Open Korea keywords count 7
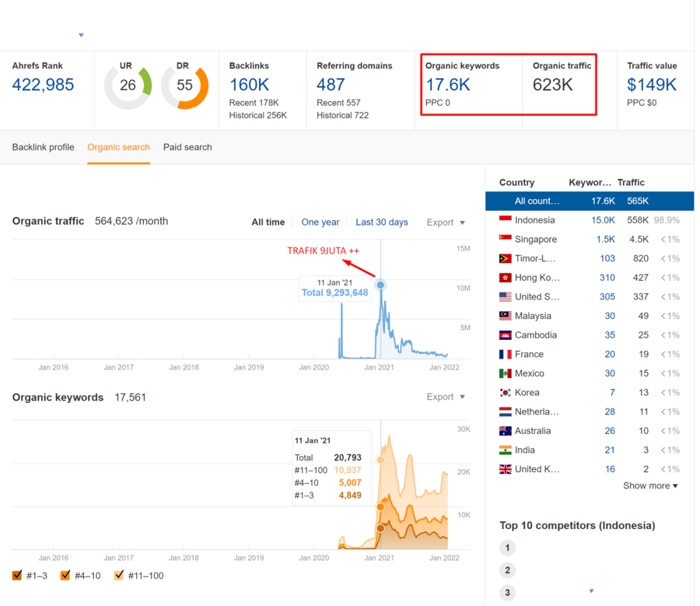700x606 pixels. coord(613,393)
